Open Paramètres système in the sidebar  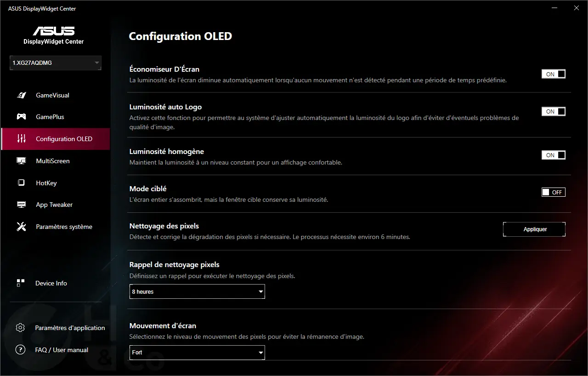[56, 227]
